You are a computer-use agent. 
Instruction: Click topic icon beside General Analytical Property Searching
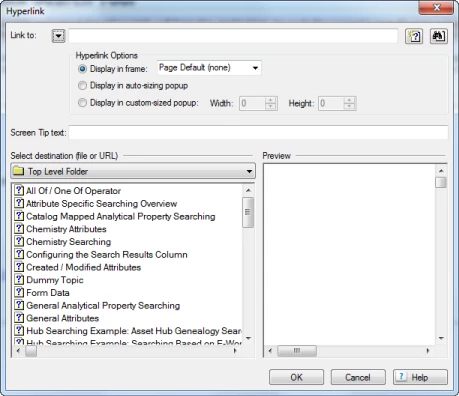pyautogui.click(x=19, y=305)
